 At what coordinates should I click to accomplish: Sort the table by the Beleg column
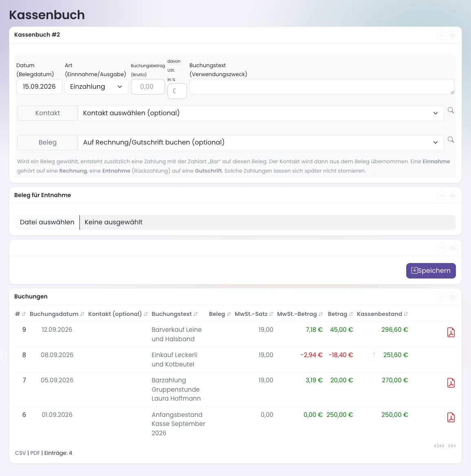click(220, 314)
